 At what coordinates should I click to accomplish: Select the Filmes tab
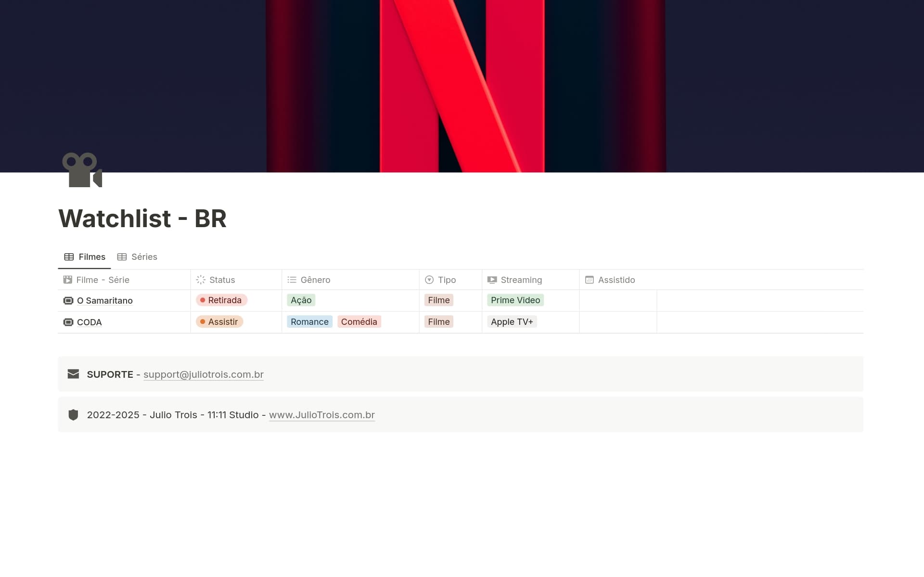click(84, 256)
